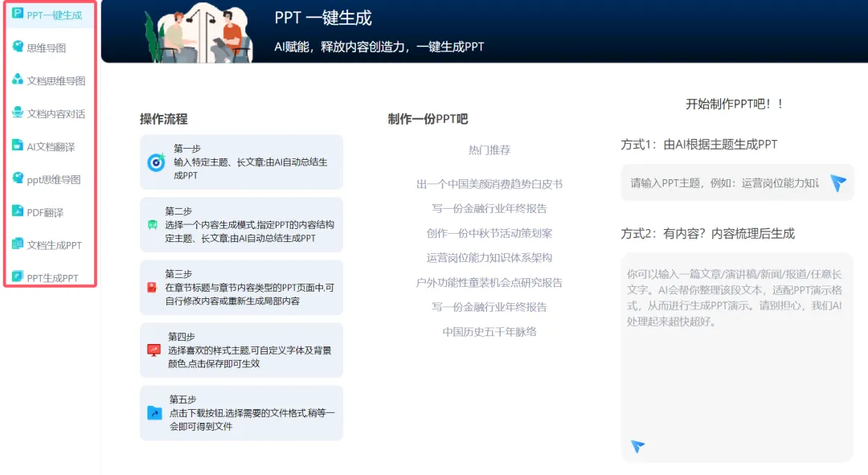
Task: Click the red document icon in 第三步
Action: coord(152,287)
